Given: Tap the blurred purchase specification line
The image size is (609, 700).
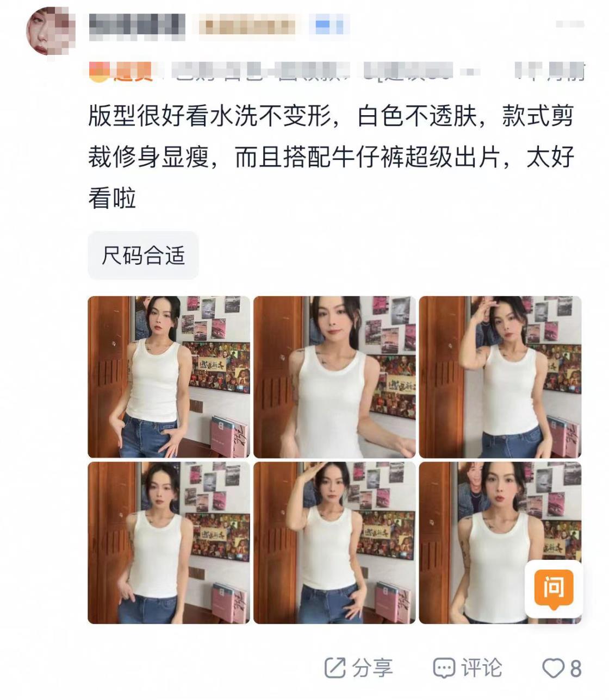Looking at the screenshot, I should (337, 72).
